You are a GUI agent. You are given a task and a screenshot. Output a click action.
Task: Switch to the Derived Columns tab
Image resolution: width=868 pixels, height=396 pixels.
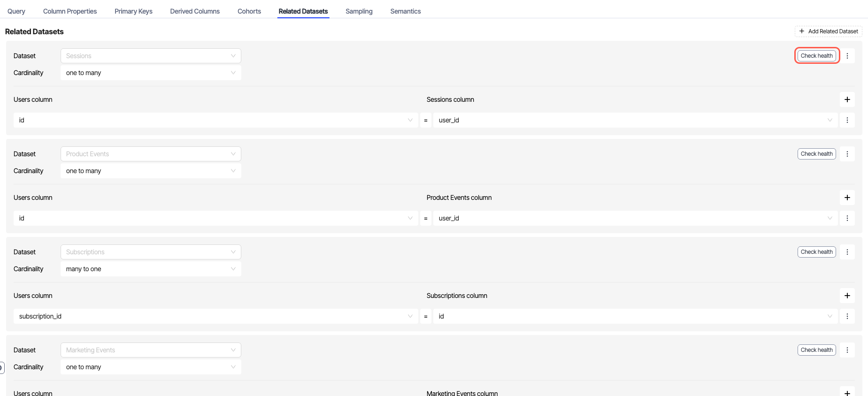195,11
